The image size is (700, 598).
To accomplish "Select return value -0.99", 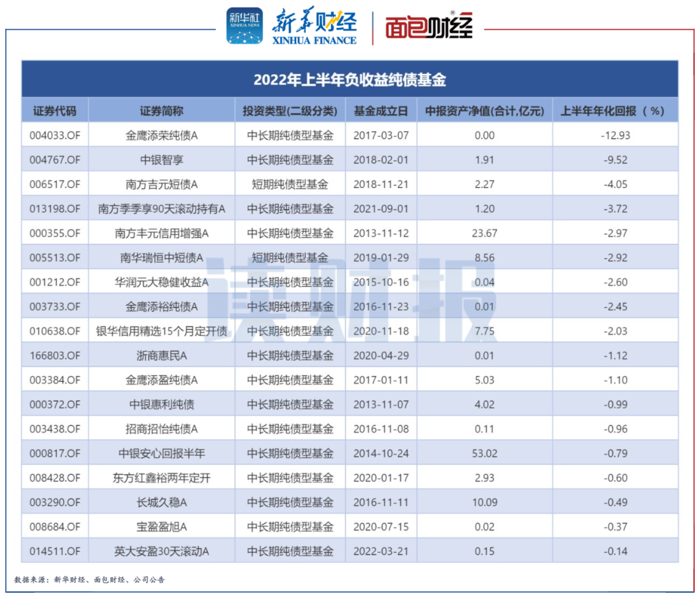I will pos(615,405).
